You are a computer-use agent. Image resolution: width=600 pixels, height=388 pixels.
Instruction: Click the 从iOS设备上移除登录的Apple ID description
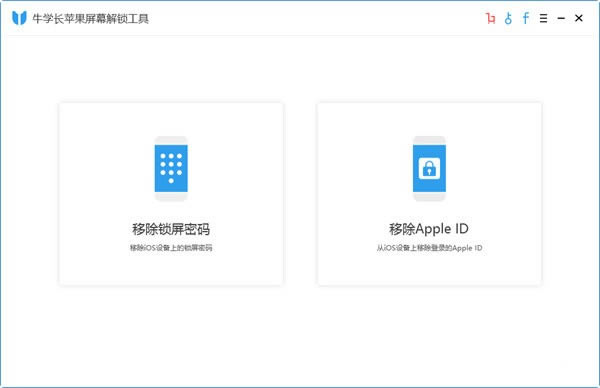pyautogui.click(x=429, y=248)
